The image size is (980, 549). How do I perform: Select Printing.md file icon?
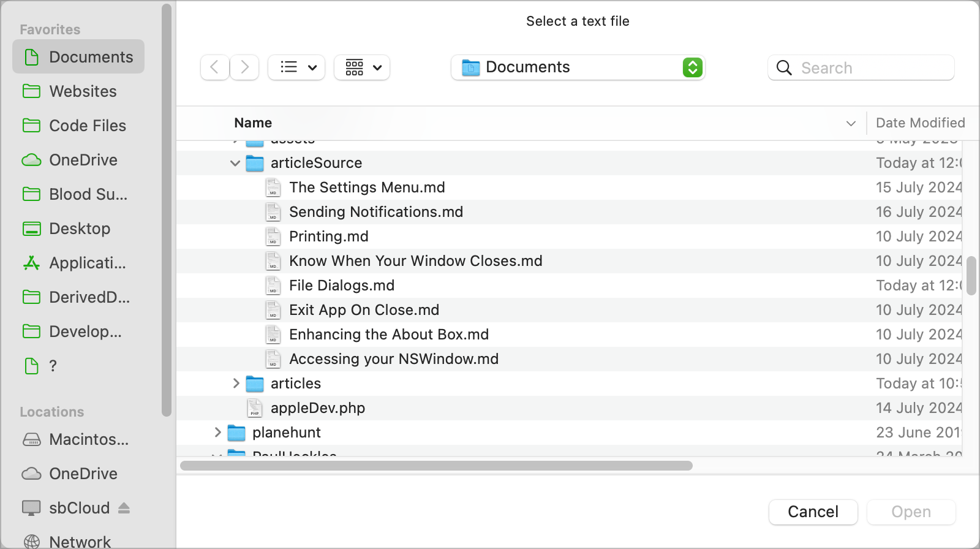click(x=273, y=237)
